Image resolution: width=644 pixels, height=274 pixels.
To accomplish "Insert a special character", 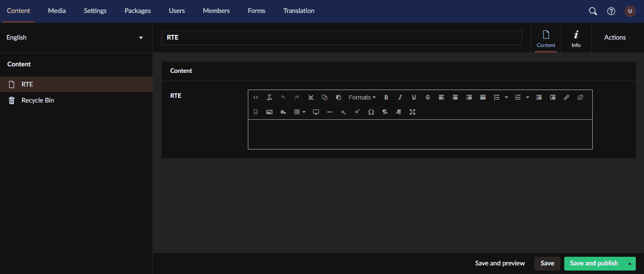I will coord(371,112).
